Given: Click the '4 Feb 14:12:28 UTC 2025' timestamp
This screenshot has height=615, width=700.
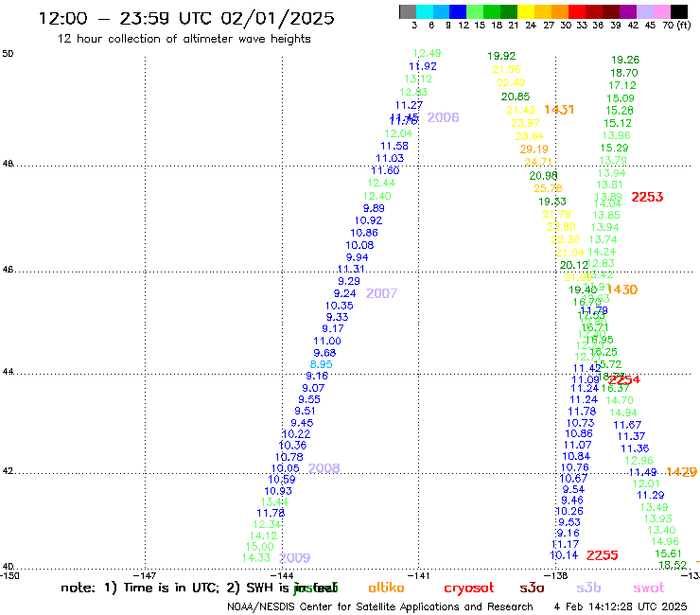Looking at the screenshot, I should [x=621, y=606].
